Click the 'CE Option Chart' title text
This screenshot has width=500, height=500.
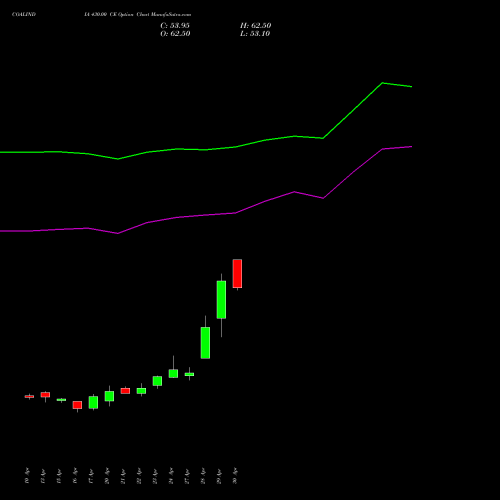(130, 15)
